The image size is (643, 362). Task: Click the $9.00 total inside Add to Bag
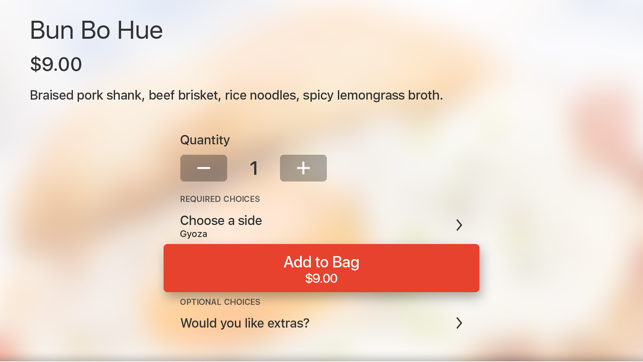(x=322, y=279)
